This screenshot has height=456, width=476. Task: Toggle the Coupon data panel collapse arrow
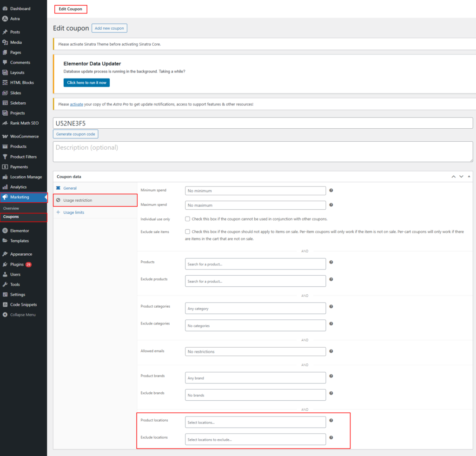(x=469, y=177)
